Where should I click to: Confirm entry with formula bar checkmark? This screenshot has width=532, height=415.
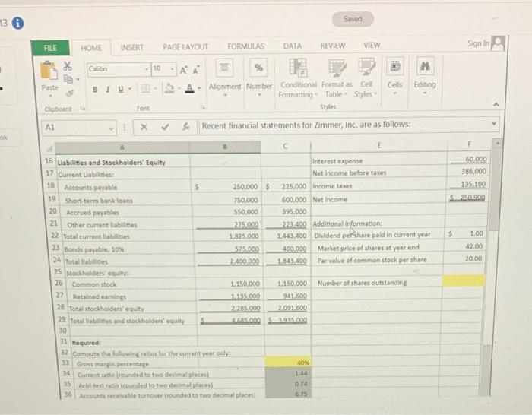(165, 127)
